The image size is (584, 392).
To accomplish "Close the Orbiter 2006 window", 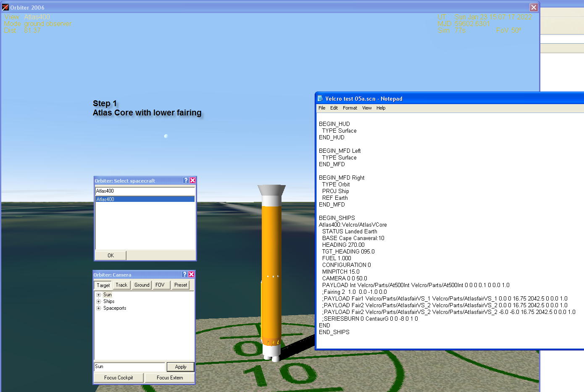I will click(x=534, y=8).
